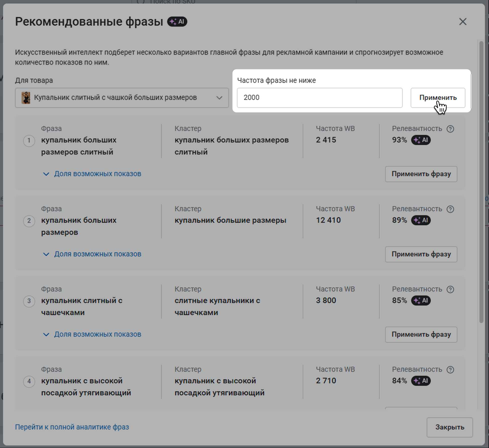The image size is (489, 448).
Task: Click the frequency value 2 710
Action: pyautogui.click(x=326, y=381)
